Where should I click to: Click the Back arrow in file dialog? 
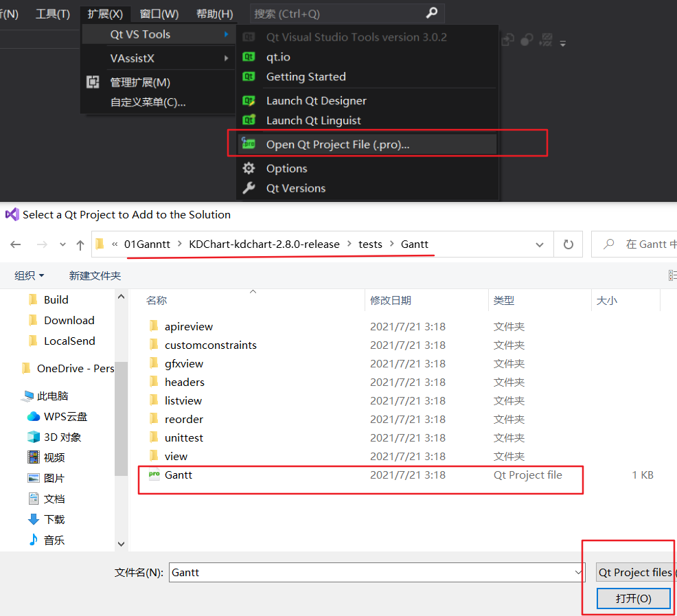pyautogui.click(x=16, y=244)
